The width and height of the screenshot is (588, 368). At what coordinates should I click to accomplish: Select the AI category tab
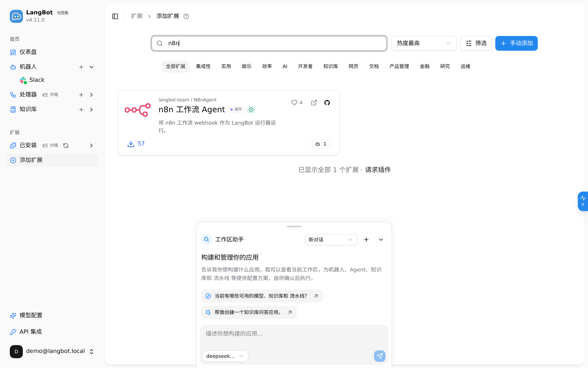(285, 66)
